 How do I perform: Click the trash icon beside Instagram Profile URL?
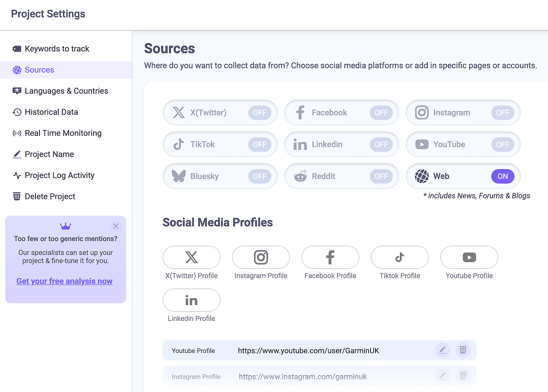tap(463, 376)
